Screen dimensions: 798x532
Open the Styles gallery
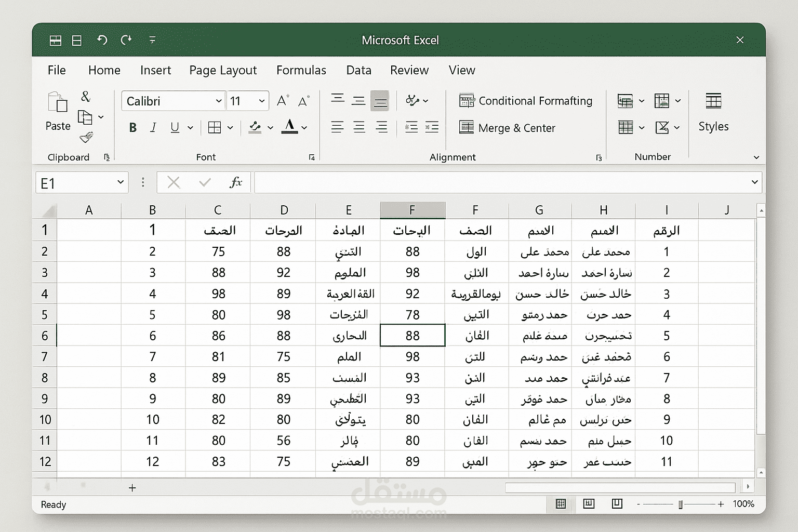click(713, 112)
